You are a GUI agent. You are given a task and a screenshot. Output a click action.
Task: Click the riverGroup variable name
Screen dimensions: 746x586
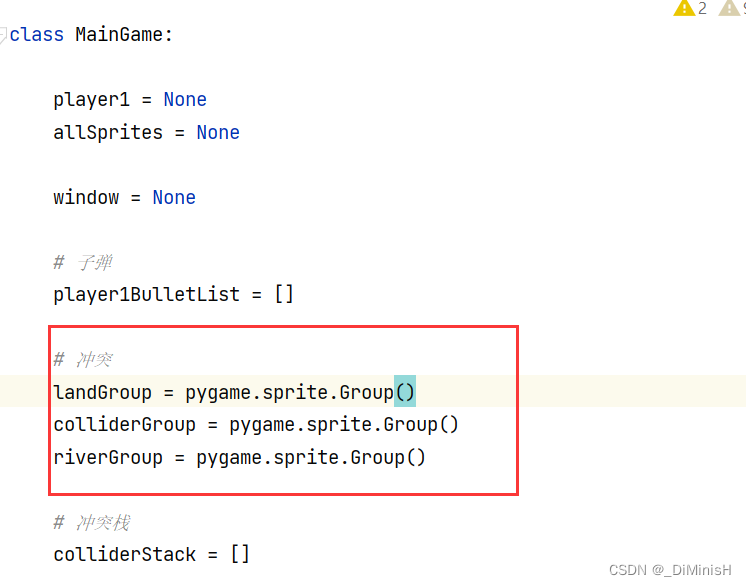tap(108, 458)
